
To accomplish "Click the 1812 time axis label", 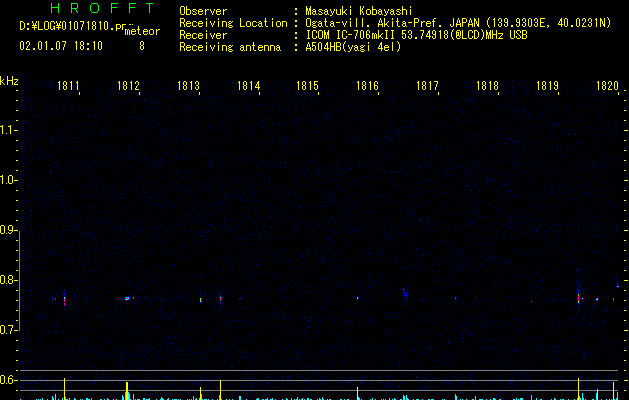I will pyautogui.click(x=128, y=86).
